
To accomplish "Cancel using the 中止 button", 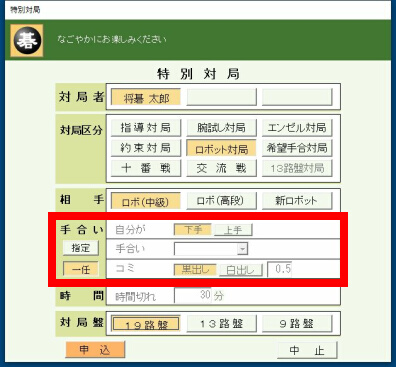I will pyautogui.click(x=307, y=350).
